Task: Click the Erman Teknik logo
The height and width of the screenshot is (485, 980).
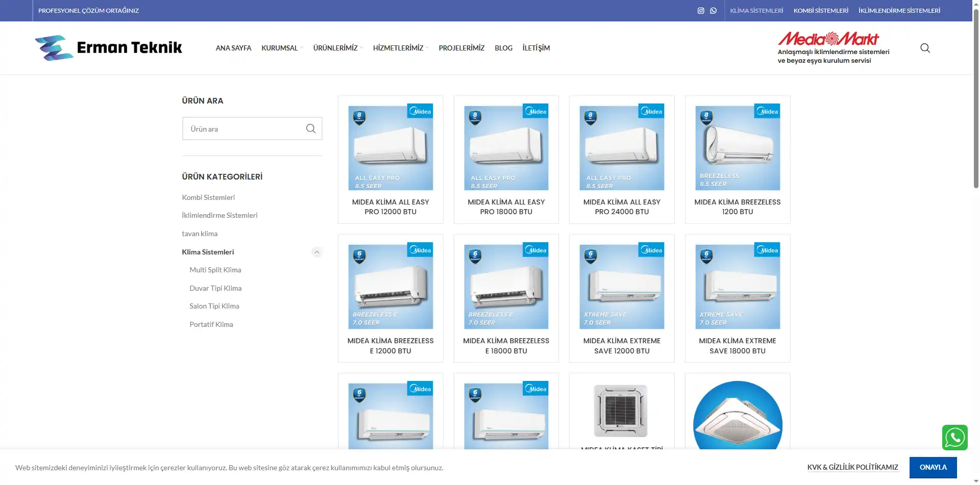Action: pos(108,48)
